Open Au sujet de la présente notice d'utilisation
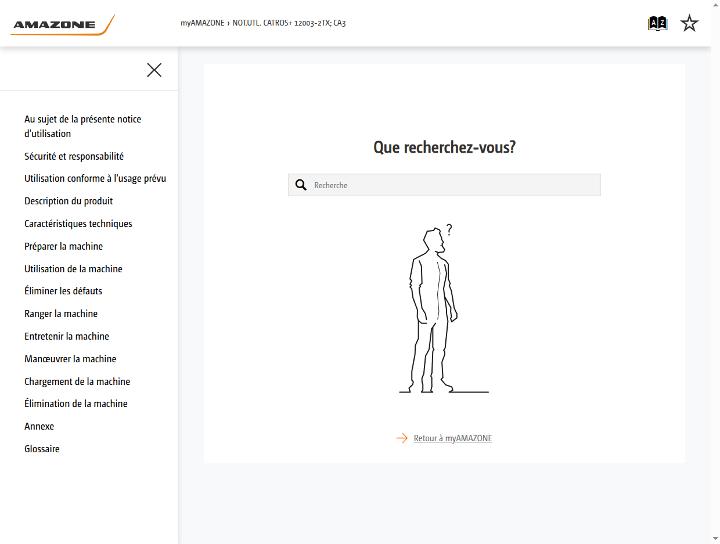Viewport: 720px width, 544px height. [x=83, y=126]
